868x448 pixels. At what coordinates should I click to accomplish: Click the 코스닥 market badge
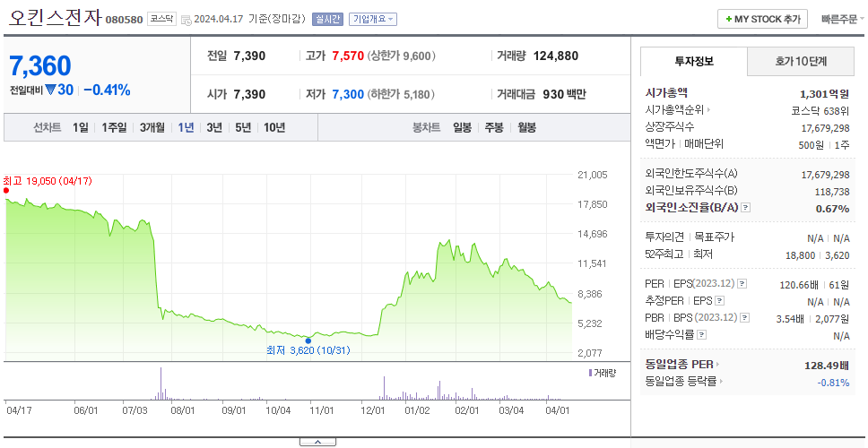[161, 20]
